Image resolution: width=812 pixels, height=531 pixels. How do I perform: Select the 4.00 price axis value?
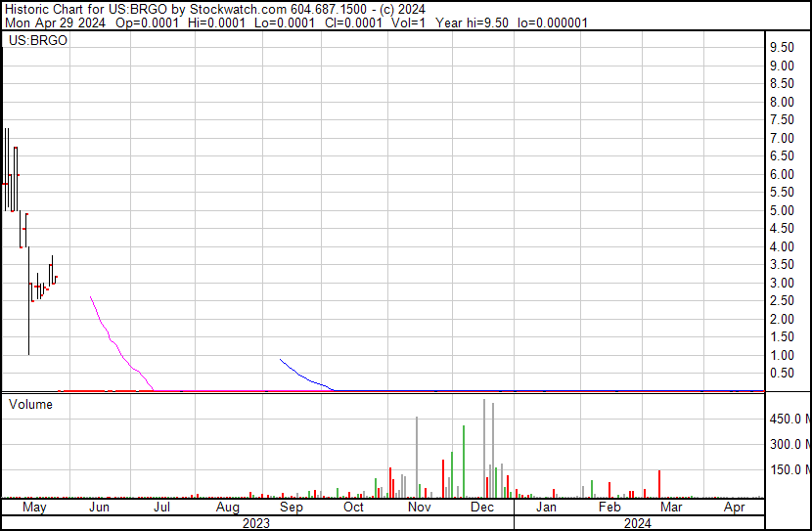[x=782, y=246]
